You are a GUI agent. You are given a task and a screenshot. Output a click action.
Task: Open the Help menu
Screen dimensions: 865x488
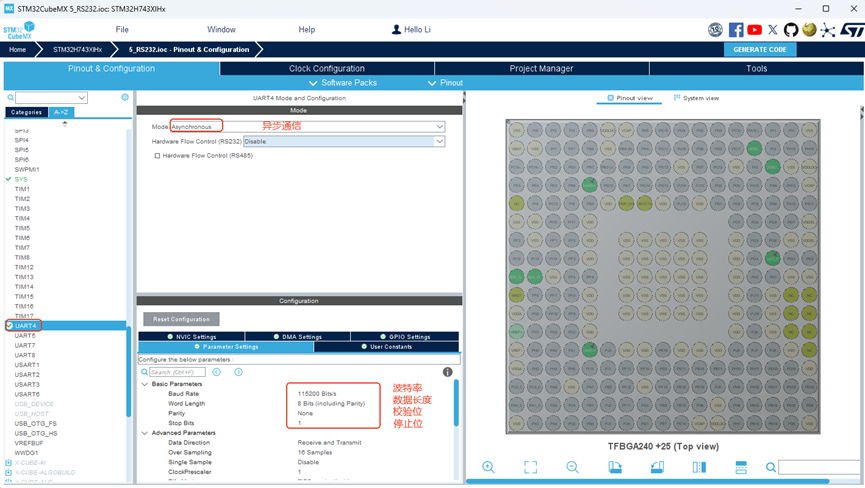tap(307, 30)
